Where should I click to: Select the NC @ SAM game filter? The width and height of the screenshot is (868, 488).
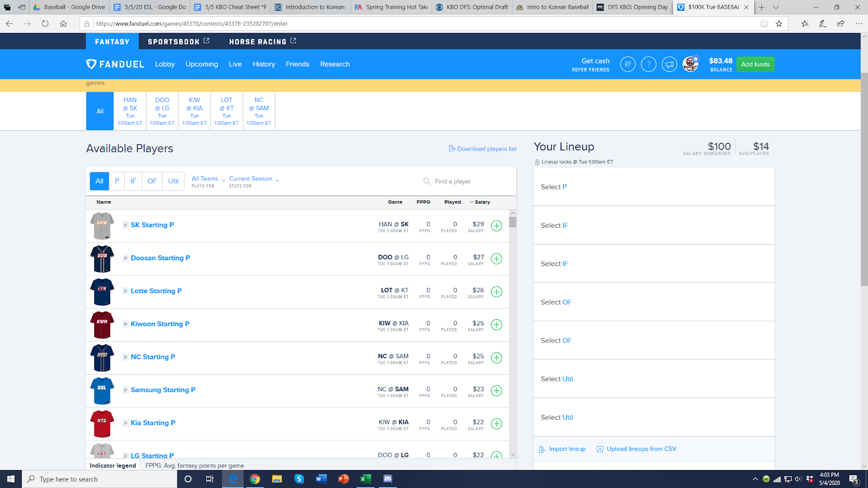pyautogui.click(x=259, y=111)
